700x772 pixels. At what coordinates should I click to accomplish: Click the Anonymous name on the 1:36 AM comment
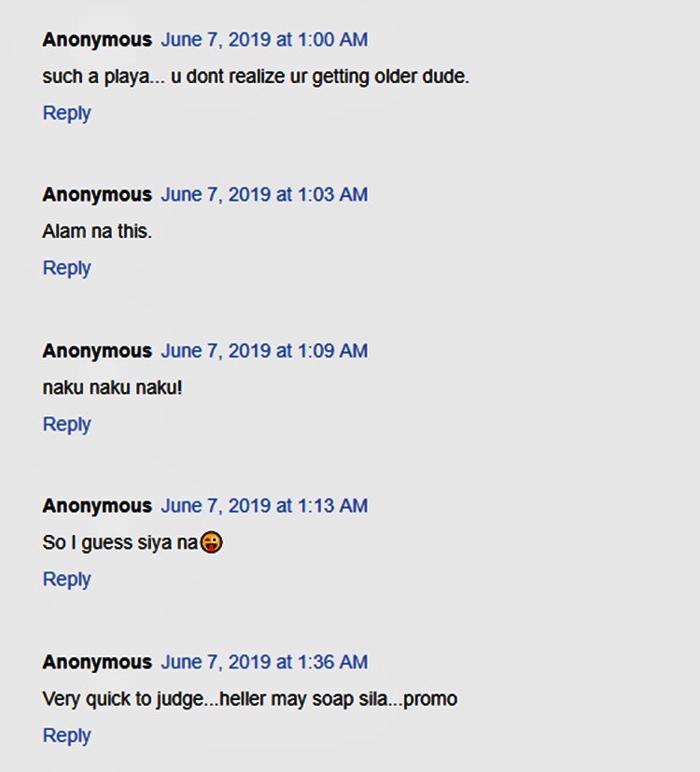click(x=97, y=662)
